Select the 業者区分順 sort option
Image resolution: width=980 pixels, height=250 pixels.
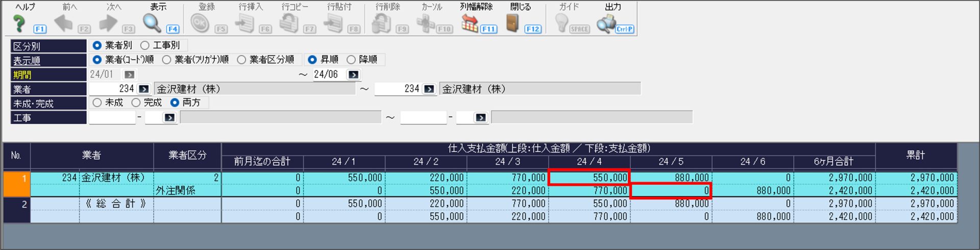(242, 60)
